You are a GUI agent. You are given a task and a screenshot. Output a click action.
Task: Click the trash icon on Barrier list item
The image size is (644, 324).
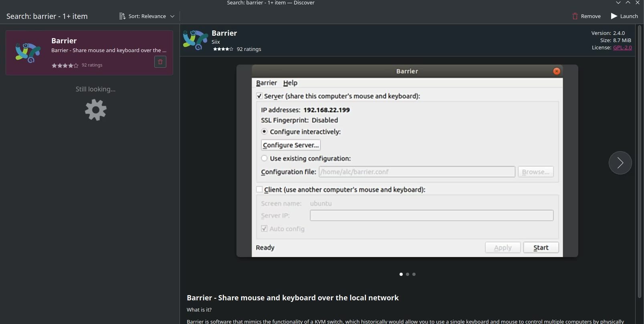[x=160, y=62]
